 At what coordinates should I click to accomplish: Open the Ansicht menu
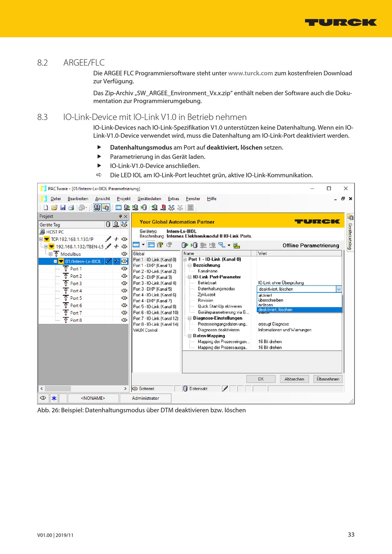click(x=103, y=199)
